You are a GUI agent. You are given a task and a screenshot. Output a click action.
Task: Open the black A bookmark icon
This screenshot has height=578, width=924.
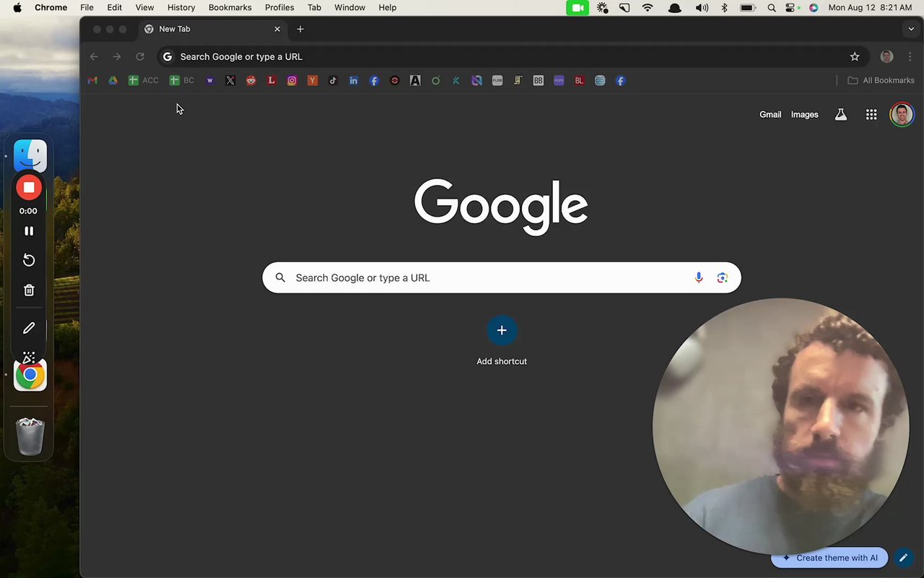pyautogui.click(x=415, y=81)
